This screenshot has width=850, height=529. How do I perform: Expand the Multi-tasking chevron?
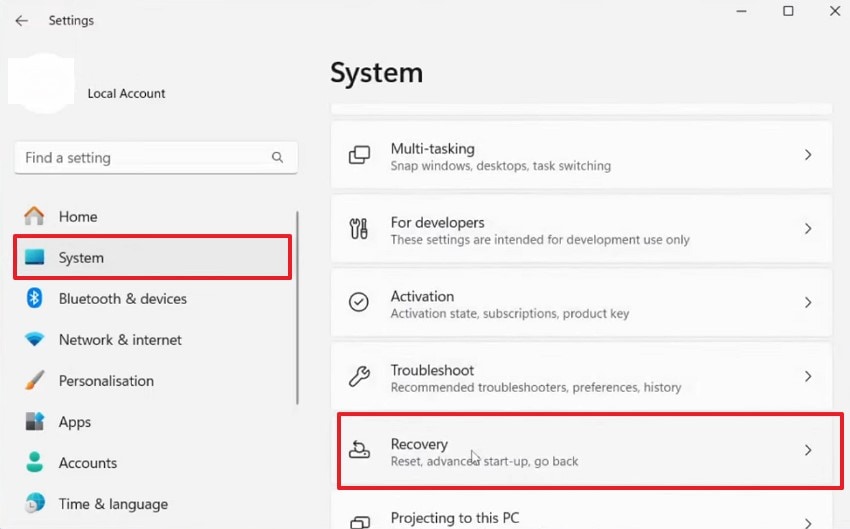coord(808,155)
